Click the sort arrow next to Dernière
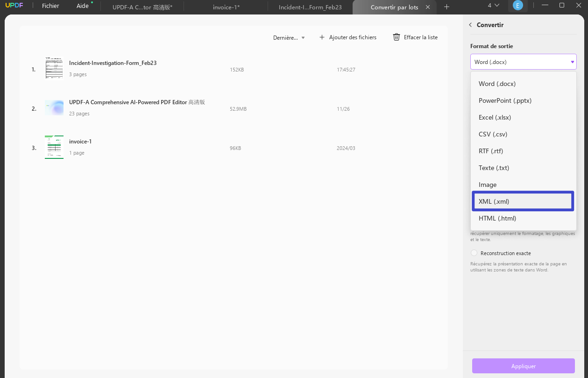The image size is (588, 378). 303,37
